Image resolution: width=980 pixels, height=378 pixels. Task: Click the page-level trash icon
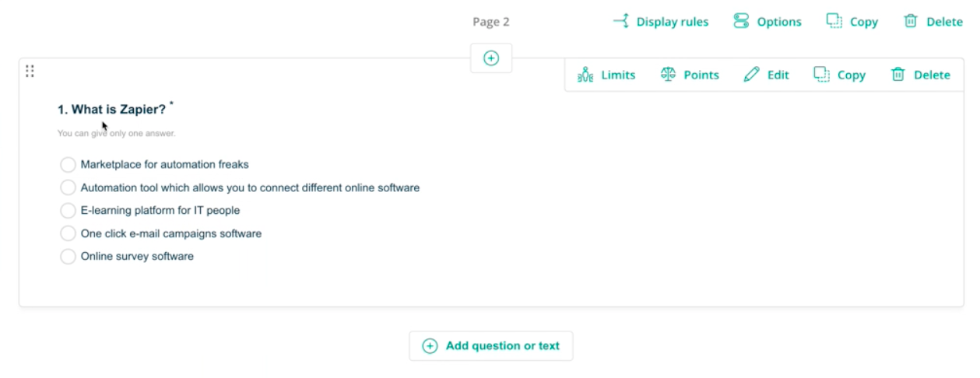click(x=911, y=21)
